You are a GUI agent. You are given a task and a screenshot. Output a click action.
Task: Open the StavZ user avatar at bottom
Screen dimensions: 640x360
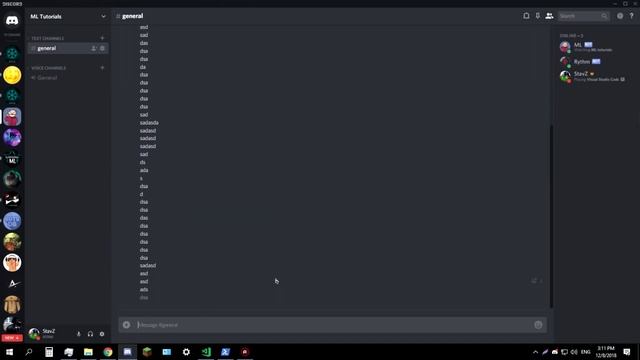click(34, 333)
